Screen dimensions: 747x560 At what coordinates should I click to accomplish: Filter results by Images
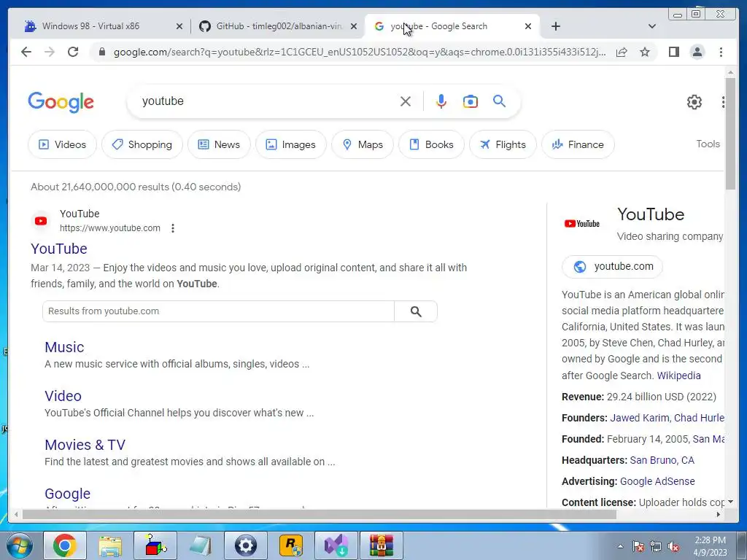click(x=290, y=144)
